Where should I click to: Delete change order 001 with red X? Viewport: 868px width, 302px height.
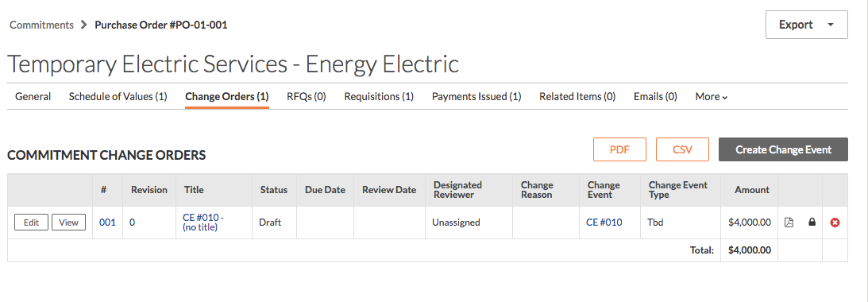click(835, 223)
